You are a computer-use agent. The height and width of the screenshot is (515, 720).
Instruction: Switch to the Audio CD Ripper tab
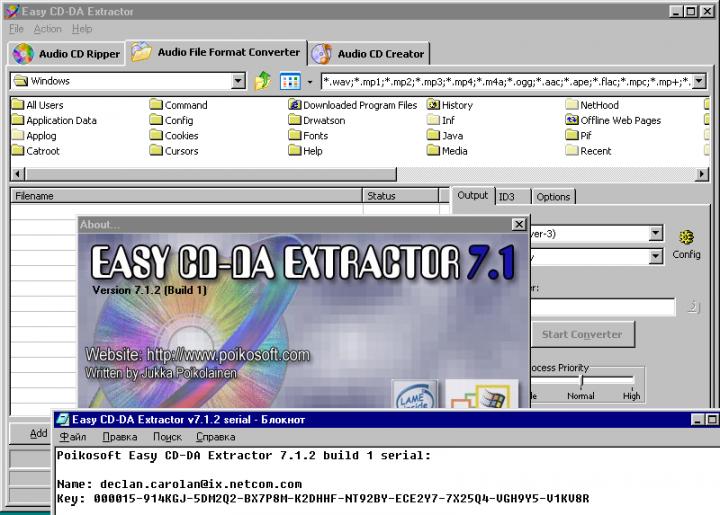tap(67, 54)
